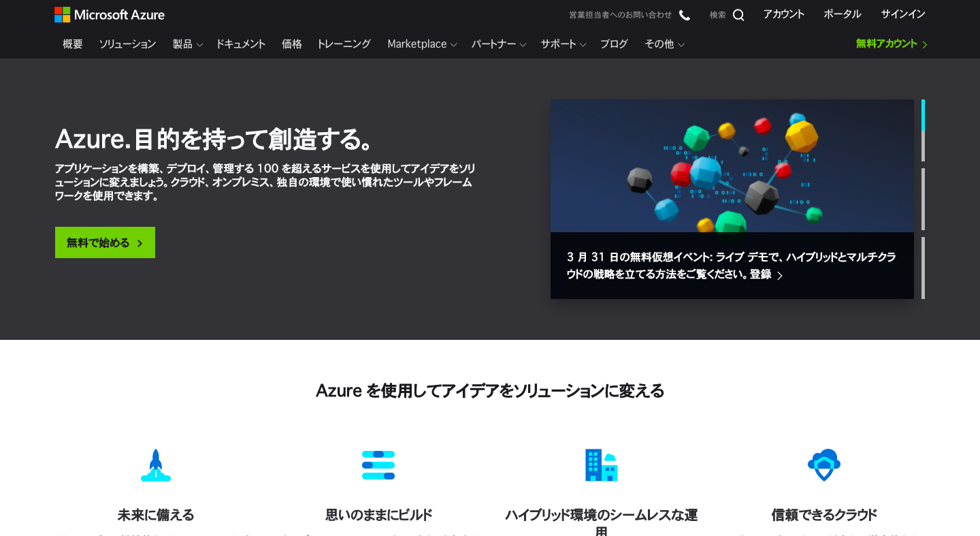Screen dimensions: 980x536
Task: Open the ソリューション menu item
Action: click(x=127, y=44)
